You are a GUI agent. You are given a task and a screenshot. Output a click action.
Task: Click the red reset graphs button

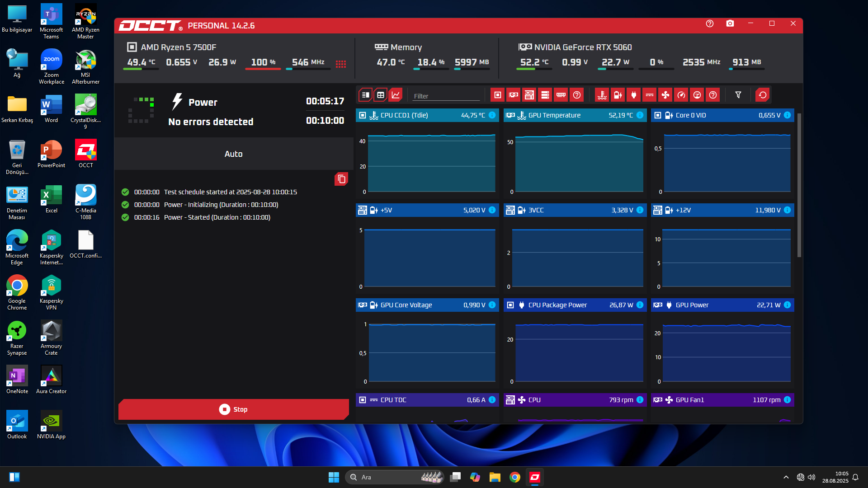(x=762, y=95)
